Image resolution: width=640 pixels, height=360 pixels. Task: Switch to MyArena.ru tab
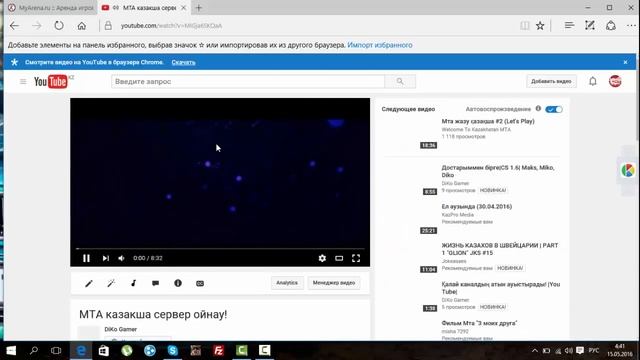point(51,8)
